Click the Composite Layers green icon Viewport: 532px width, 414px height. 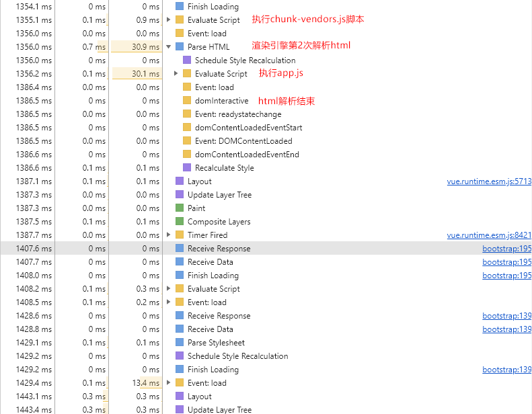(180, 222)
